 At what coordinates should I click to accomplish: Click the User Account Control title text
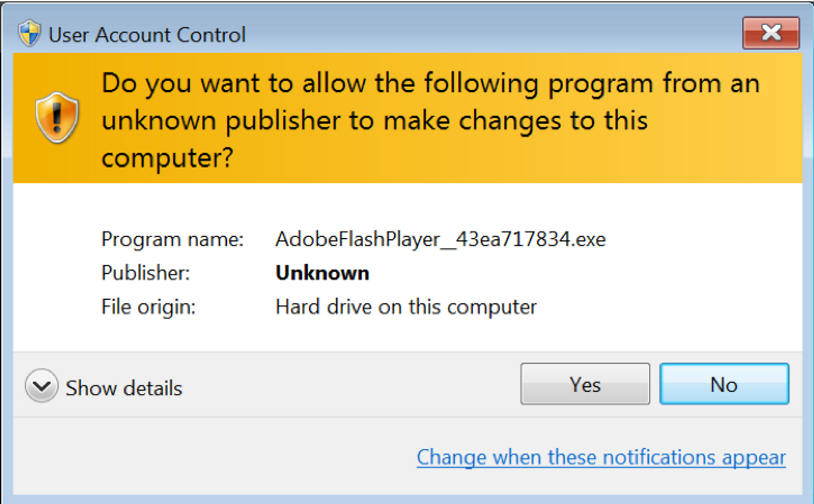pos(147,35)
